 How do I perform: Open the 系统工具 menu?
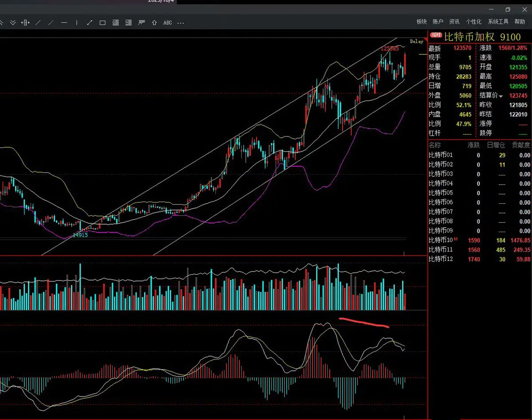[x=498, y=22]
